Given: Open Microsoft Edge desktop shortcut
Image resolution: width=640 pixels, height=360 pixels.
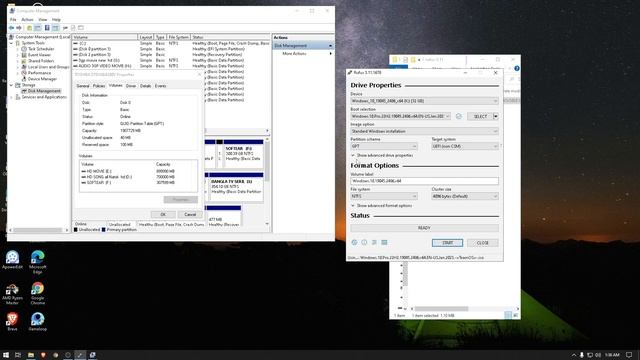Looking at the screenshot, I should coord(38,262).
